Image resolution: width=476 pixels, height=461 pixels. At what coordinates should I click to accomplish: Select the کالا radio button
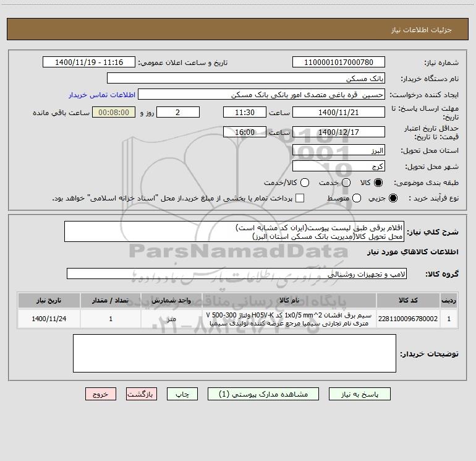378,183
